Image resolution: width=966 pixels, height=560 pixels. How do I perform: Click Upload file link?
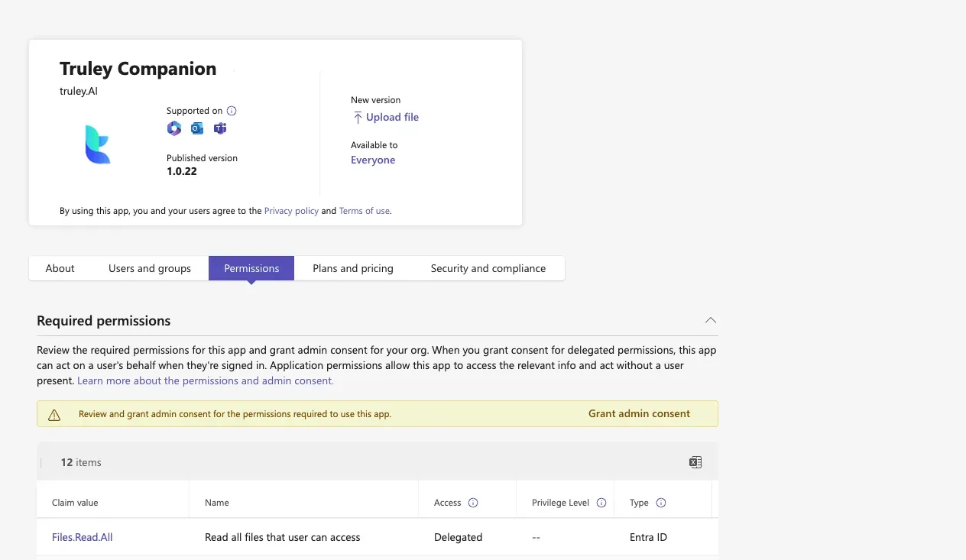point(392,117)
